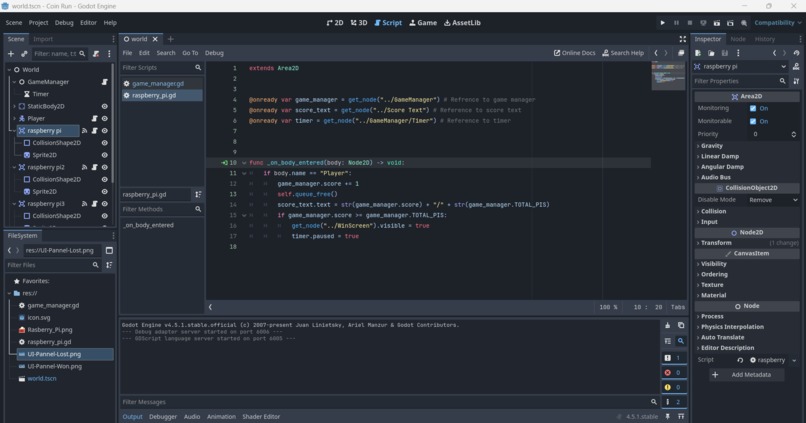Toggle distraction-free mode expand icon
806x423 pixels.
683,39
